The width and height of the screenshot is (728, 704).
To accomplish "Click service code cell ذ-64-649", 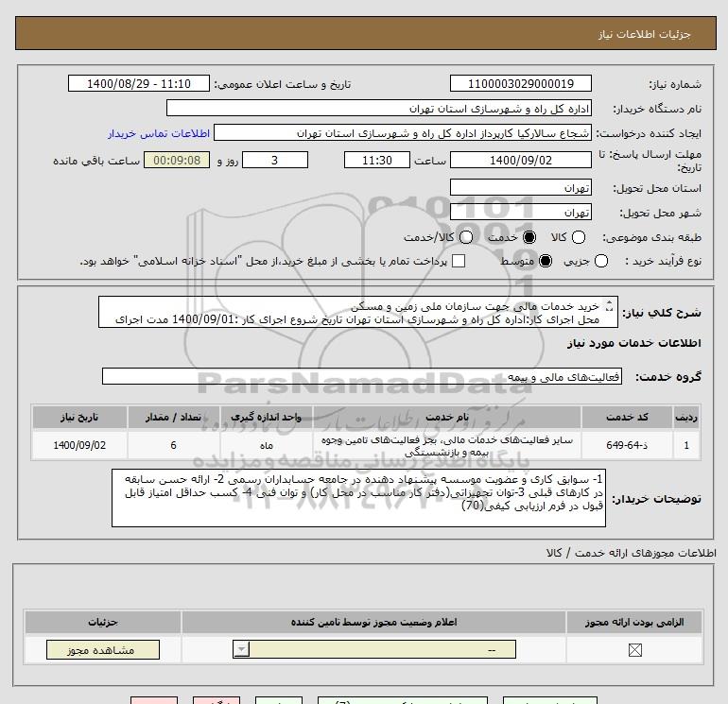I will 626,445.
